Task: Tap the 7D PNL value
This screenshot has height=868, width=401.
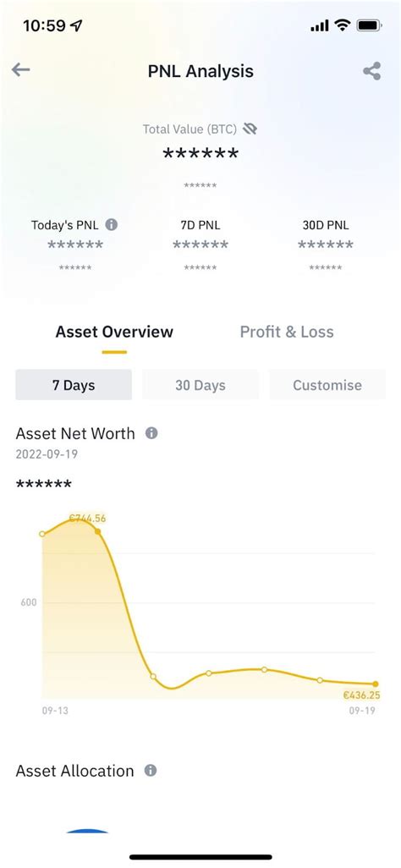Action: (200, 244)
